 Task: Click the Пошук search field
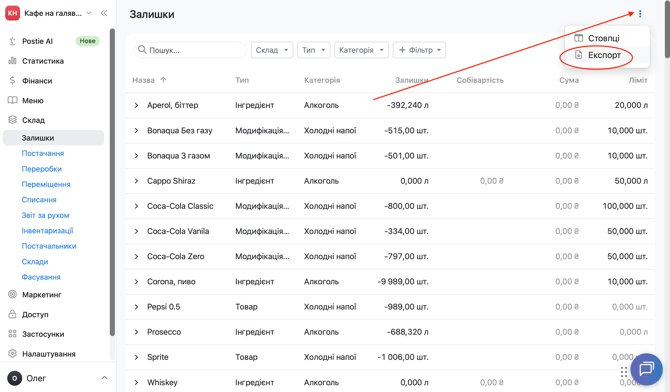click(191, 50)
